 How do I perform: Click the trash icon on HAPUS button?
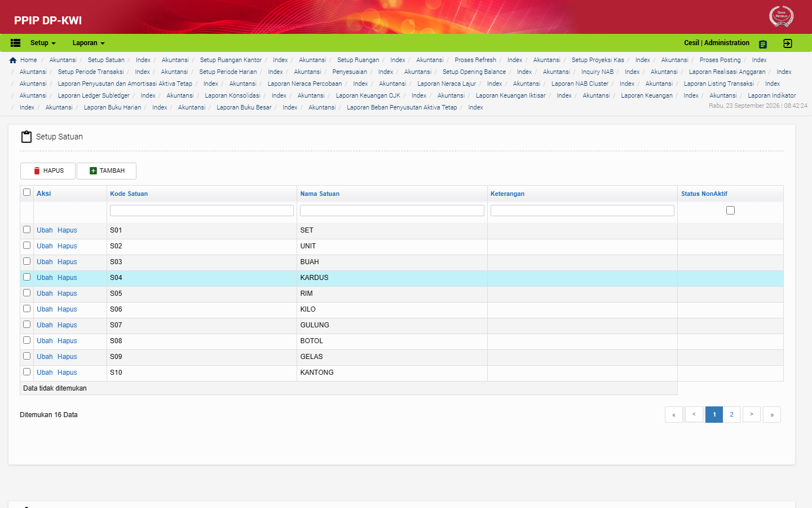point(37,171)
